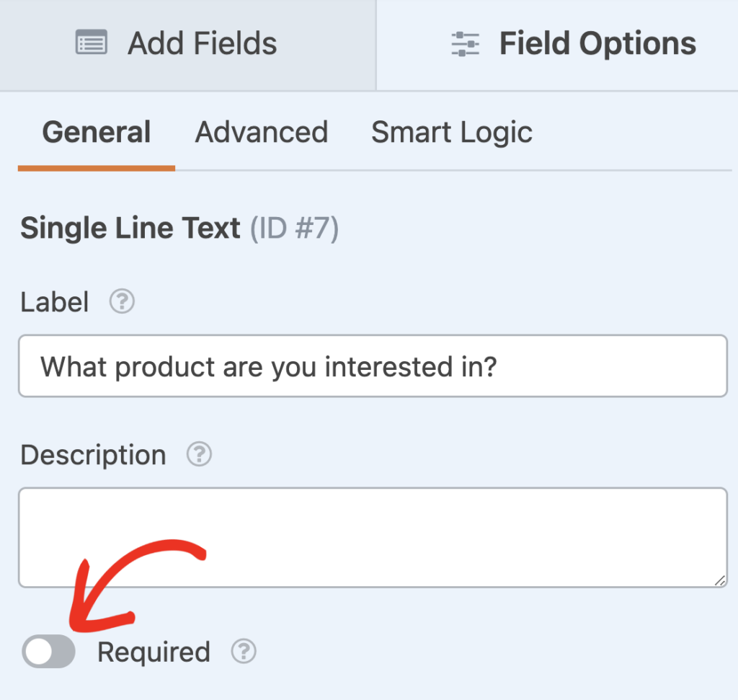Screen dimensions: 738x700
Task: Switch to the Advanced tab
Action: 261,132
